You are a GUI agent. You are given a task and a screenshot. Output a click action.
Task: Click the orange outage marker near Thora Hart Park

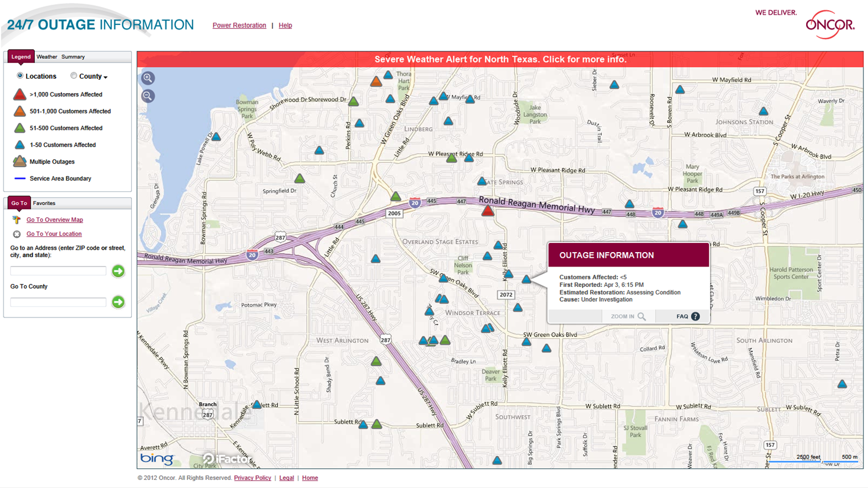point(376,82)
